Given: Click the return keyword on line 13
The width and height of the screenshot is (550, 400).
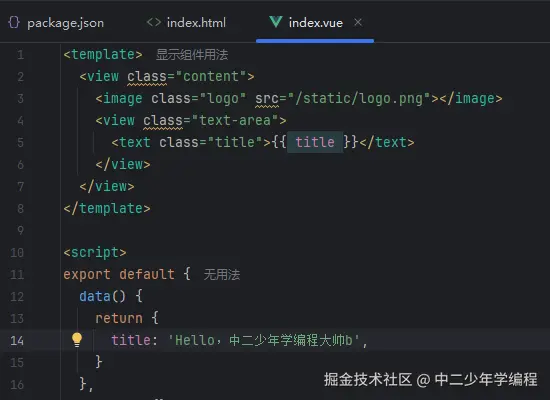Looking at the screenshot, I should (x=119, y=319).
